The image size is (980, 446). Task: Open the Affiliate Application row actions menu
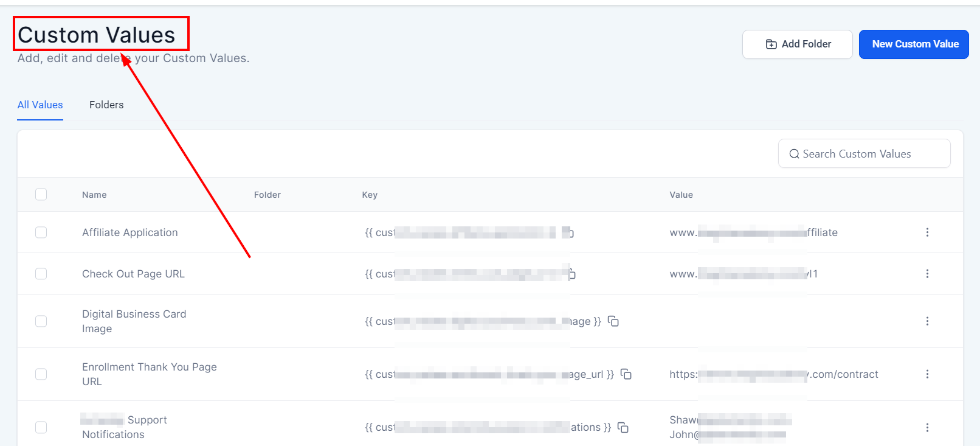pyautogui.click(x=927, y=232)
